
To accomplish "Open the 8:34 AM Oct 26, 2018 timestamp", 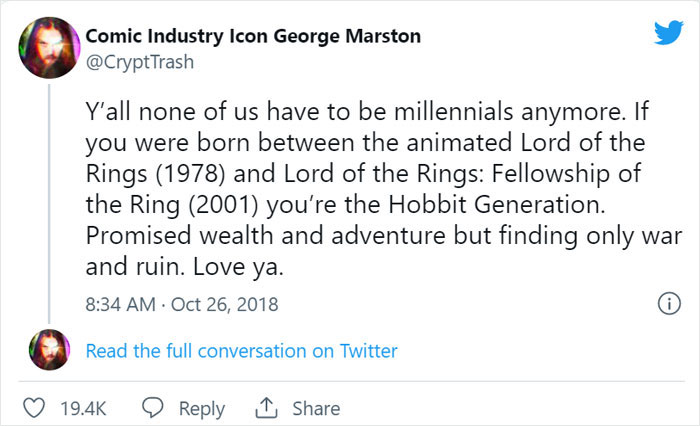I will coord(182,304).
